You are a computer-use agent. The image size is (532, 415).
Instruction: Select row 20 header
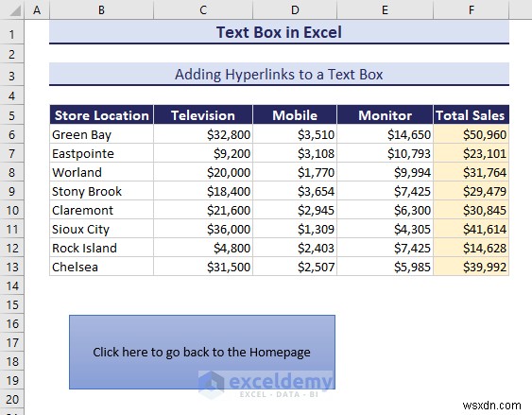(12, 399)
